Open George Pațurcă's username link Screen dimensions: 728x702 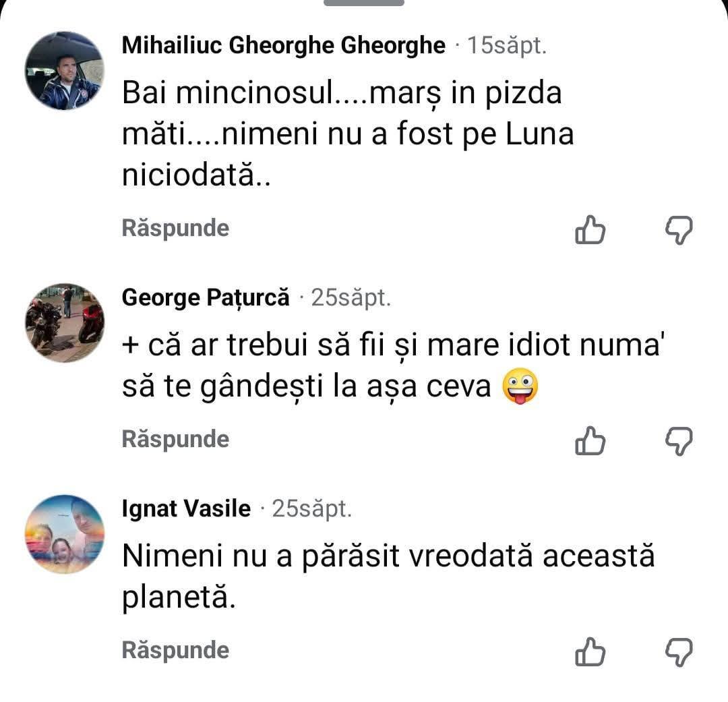pyautogui.click(x=206, y=297)
